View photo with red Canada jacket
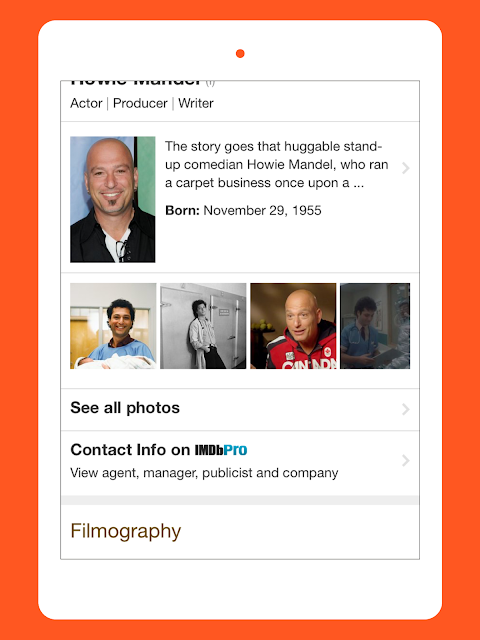The width and height of the screenshot is (480, 640). click(x=293, y=326)
